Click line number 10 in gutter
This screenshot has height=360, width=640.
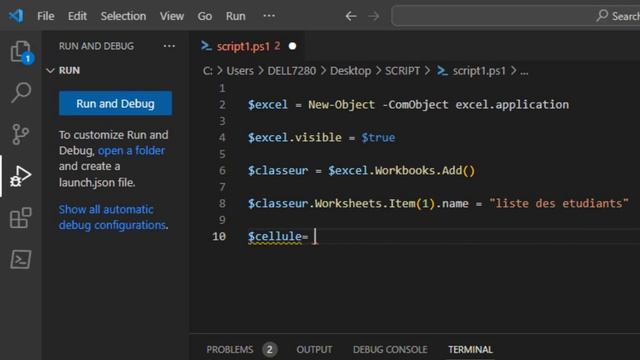point(219,236)
